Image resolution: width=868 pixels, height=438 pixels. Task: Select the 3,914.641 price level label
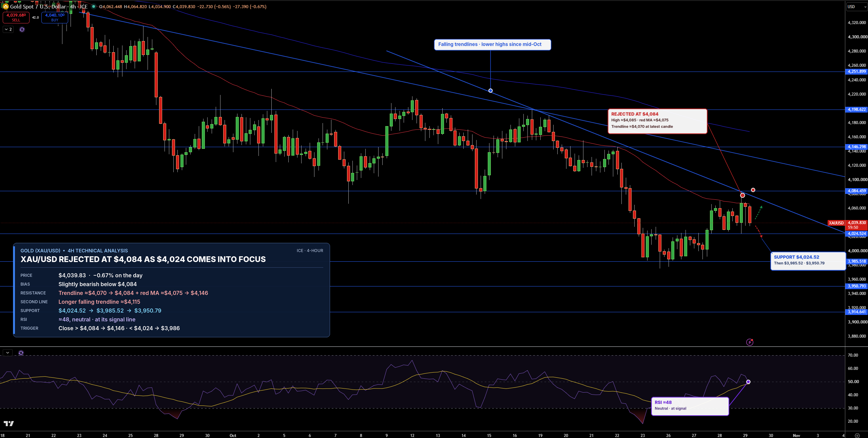(856, 312)
